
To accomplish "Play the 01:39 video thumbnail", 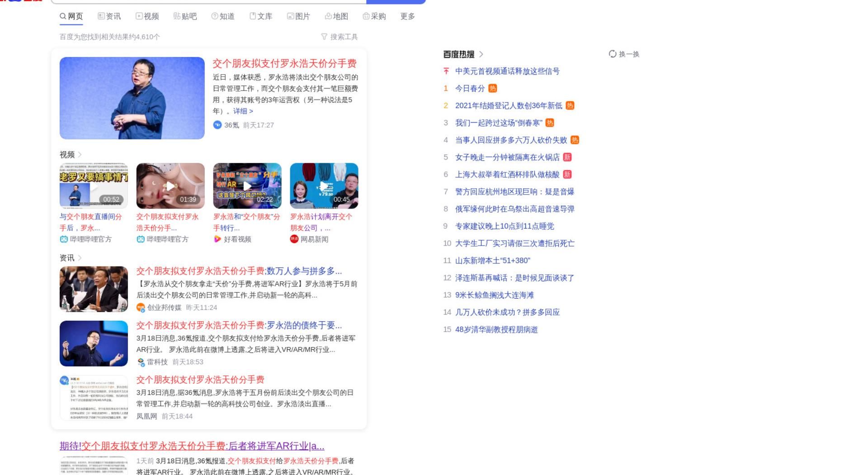I will 170,186.
